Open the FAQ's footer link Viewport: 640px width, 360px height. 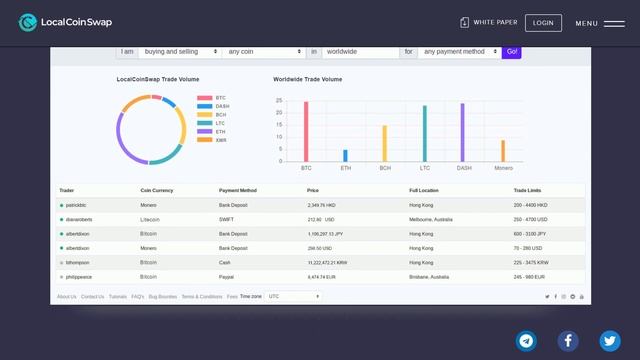[138, 297]
